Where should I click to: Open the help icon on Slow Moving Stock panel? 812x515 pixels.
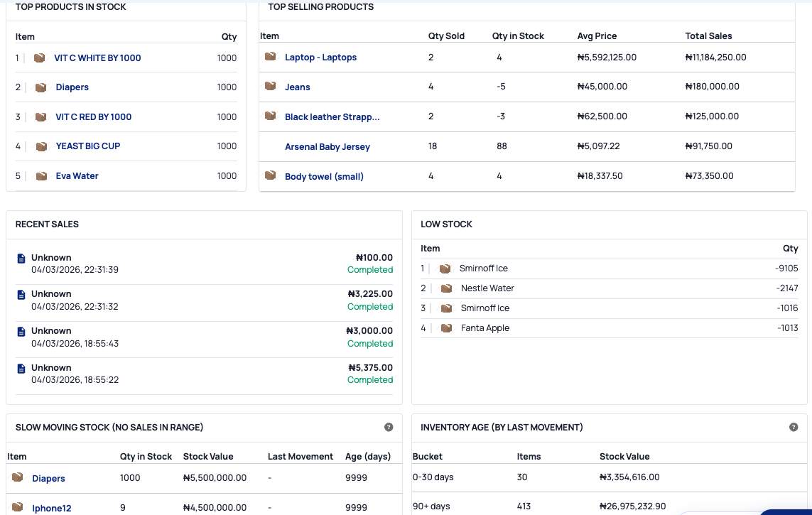coord(389,427)
